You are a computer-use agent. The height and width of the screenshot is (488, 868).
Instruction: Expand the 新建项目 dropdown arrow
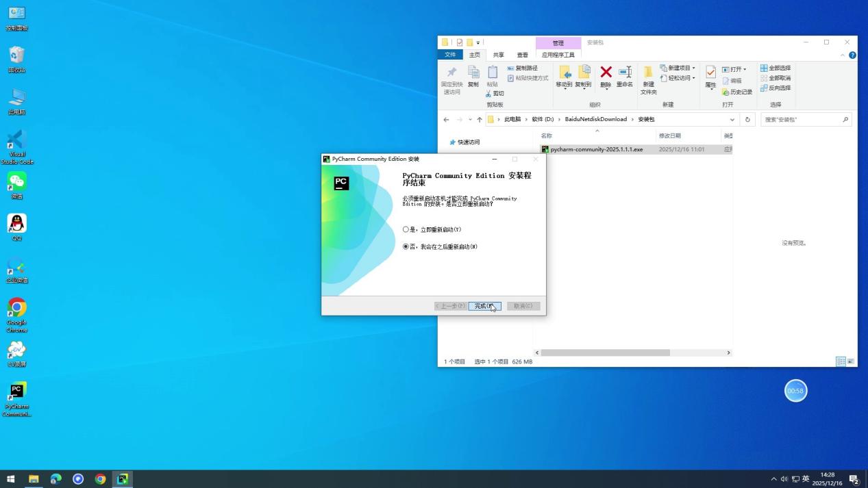point(695,68)
